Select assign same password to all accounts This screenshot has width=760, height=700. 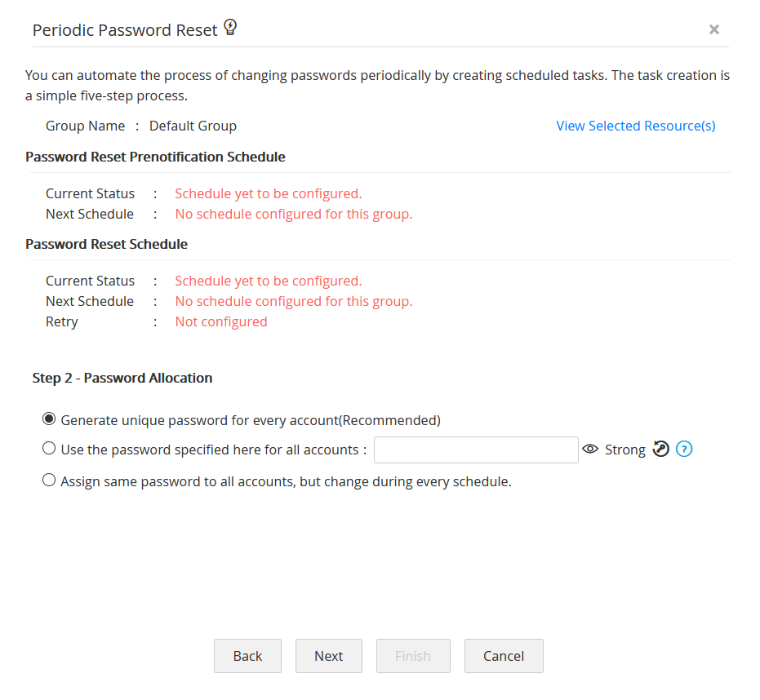pyautogui.click(x=49, y=480)
